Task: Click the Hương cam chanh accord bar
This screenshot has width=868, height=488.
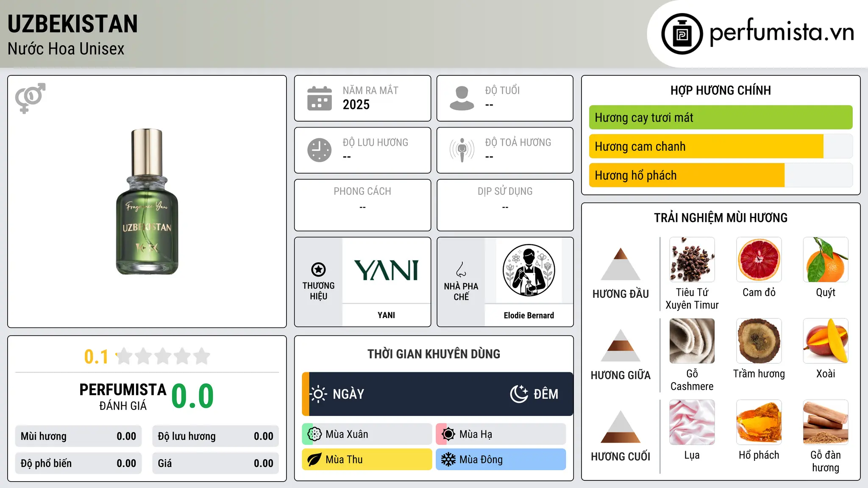Action: click(721, 146)
